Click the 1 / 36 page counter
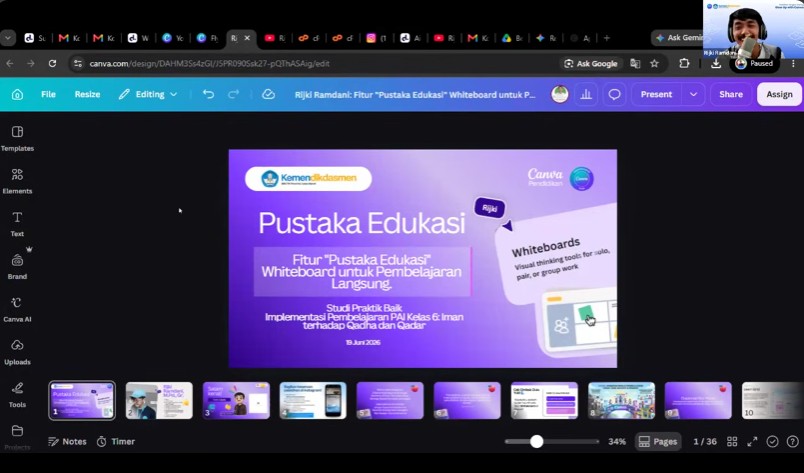The height and width of the screenshot is (473, 804). [705, 441]
